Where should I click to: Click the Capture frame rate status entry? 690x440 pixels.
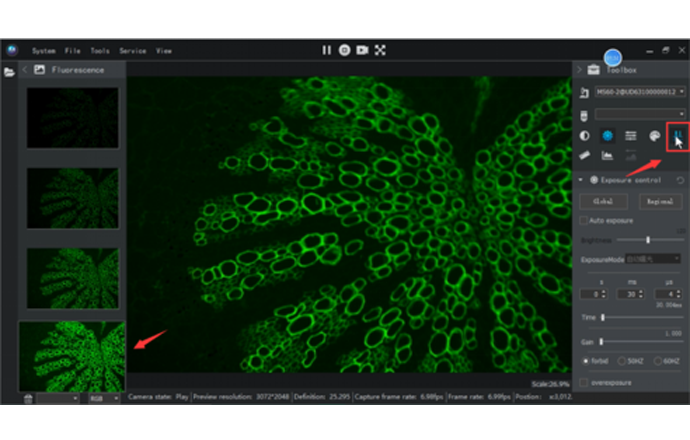tap(399, 397)
